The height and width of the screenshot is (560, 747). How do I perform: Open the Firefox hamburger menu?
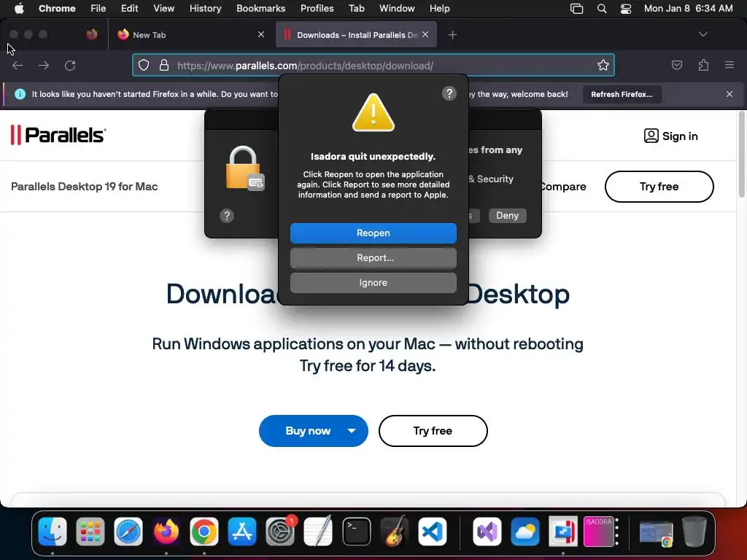(729, 65)
